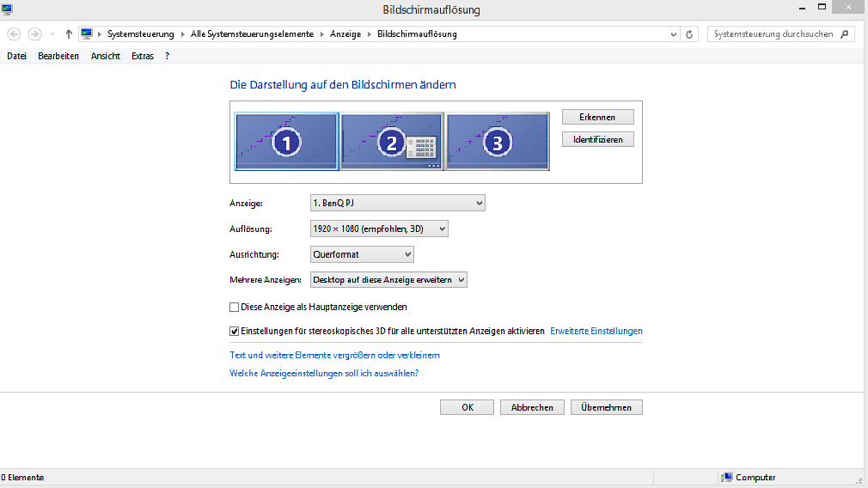This screenshot has height=488, width=868.
Task: Click the computer icon in address bar
Action: click(87, 34)
